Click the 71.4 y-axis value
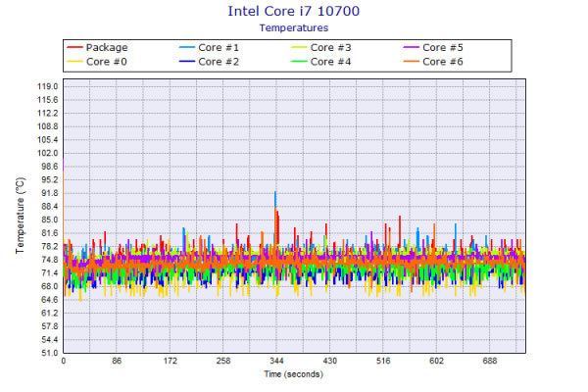The width and height of the screenshot is (588, 392). coord(50,273)
